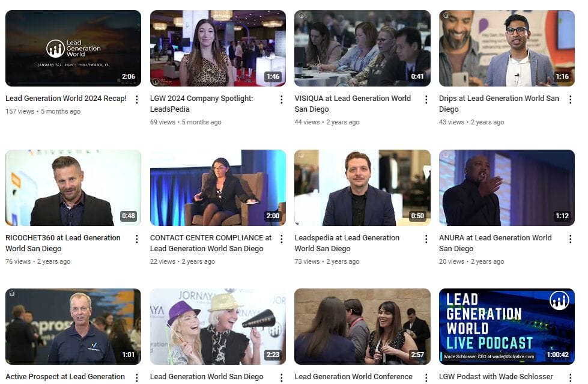Play the Drips video thumbnail

[507, 49]
